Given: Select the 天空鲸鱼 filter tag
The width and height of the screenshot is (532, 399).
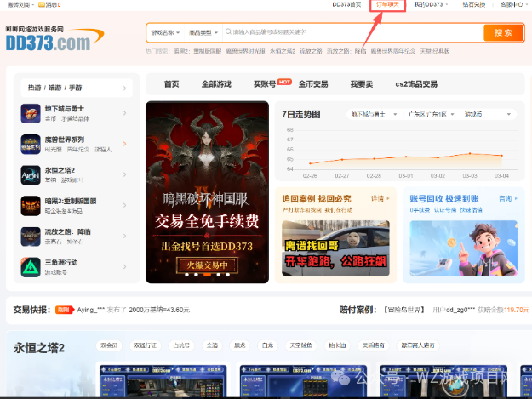Looking at the screenshot, I should (300, 345).
